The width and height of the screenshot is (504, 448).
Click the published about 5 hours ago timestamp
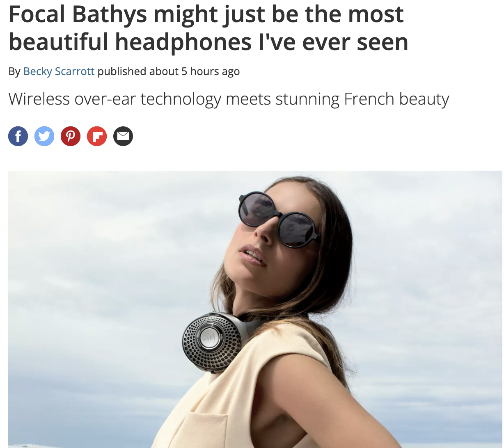(x=169, y=71)
